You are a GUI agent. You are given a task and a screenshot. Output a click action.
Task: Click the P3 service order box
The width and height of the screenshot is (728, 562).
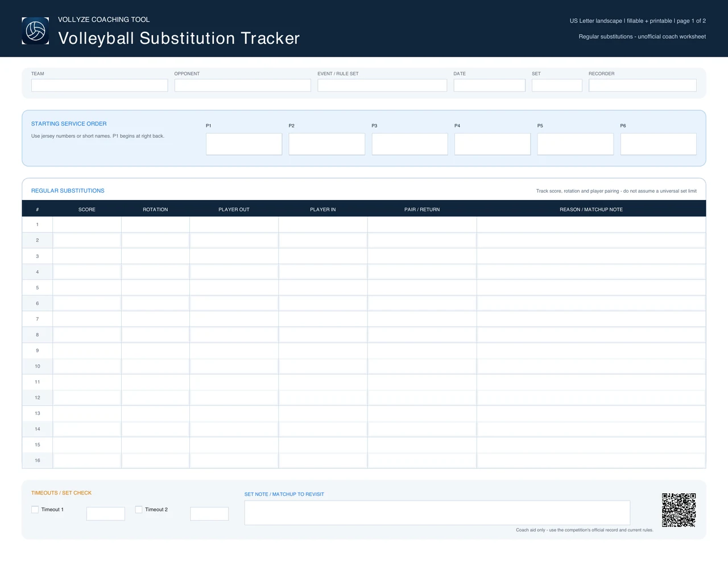click(409, 144)
